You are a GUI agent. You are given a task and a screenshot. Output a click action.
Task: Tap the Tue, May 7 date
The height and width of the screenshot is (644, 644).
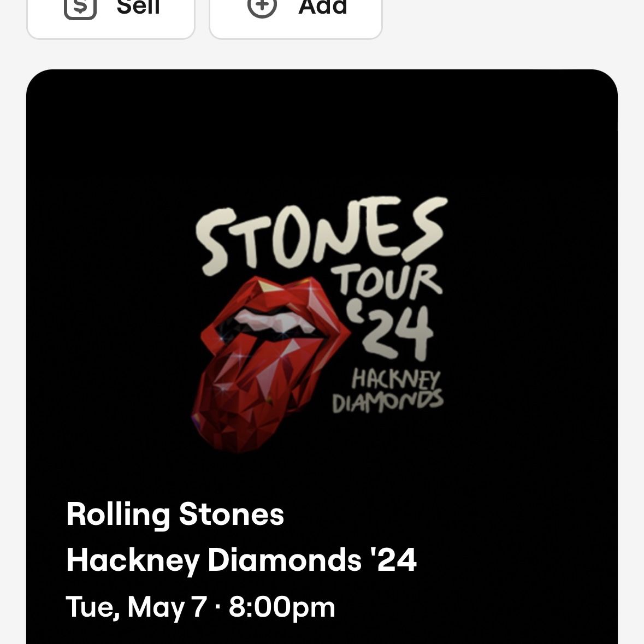click(x=136, y=607)
